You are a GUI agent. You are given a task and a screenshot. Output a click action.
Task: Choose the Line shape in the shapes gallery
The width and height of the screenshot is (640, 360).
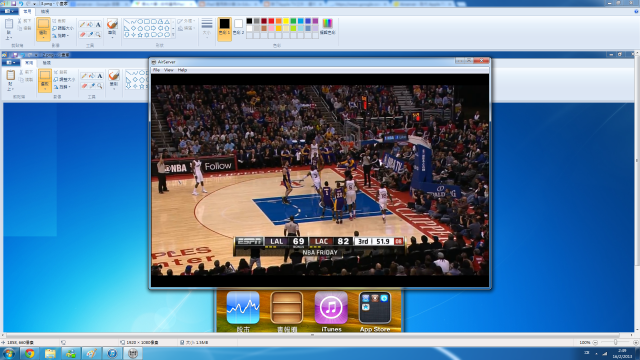(x=127, y=22)
